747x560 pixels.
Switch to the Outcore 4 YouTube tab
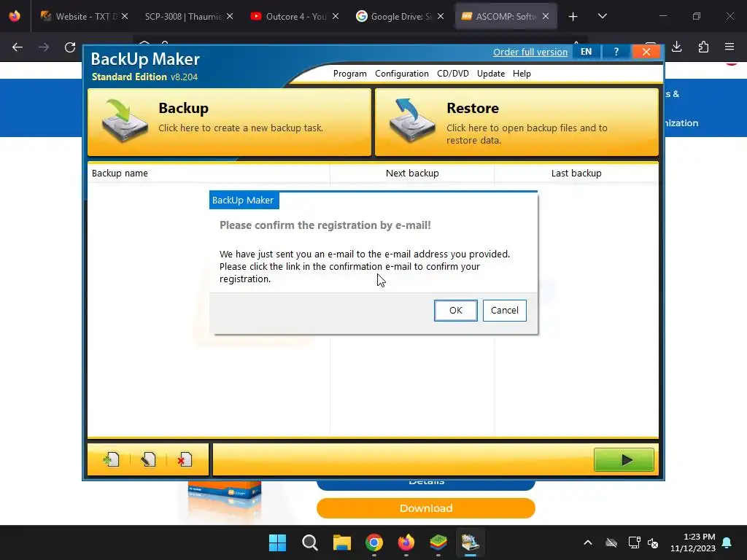click(x=289, y=16)
